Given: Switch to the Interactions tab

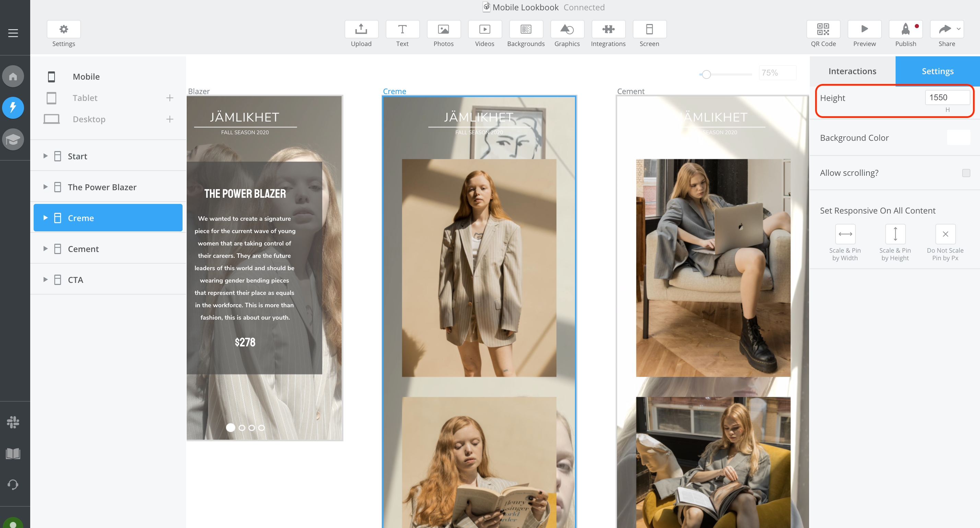Looking at the screenshot, I should pos(852,71).
